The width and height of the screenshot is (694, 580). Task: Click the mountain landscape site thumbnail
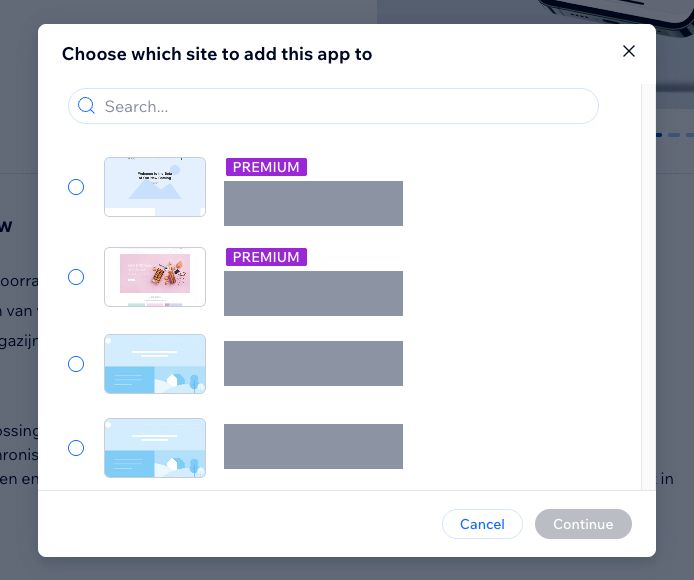155,187
